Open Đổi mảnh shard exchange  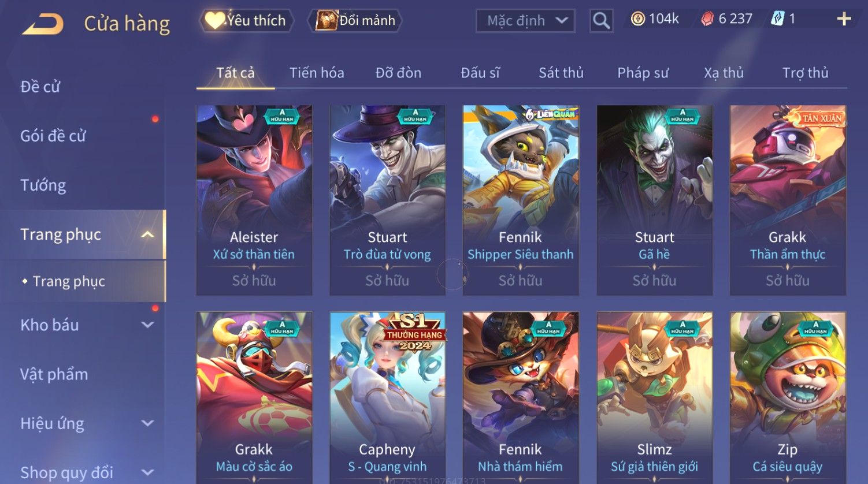coord(356,21)
